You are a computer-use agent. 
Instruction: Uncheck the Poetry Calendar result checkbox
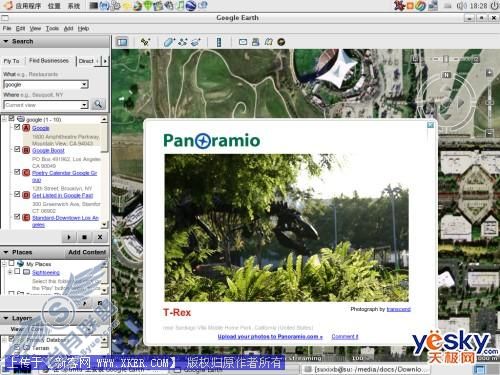coord(17,172)
